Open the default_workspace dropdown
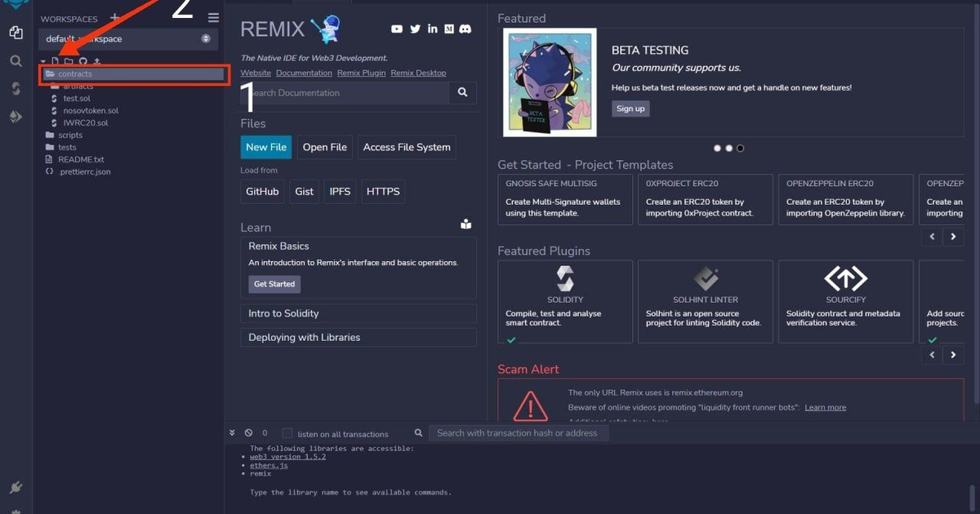Viewport: 980px width, 514px height. pyautogui.click(x=127, y=38)
